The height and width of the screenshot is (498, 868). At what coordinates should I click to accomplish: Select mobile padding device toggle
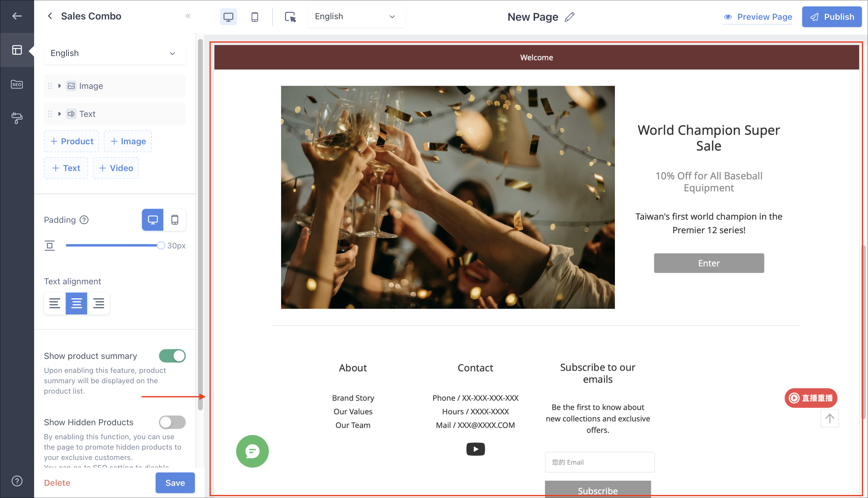175,219
